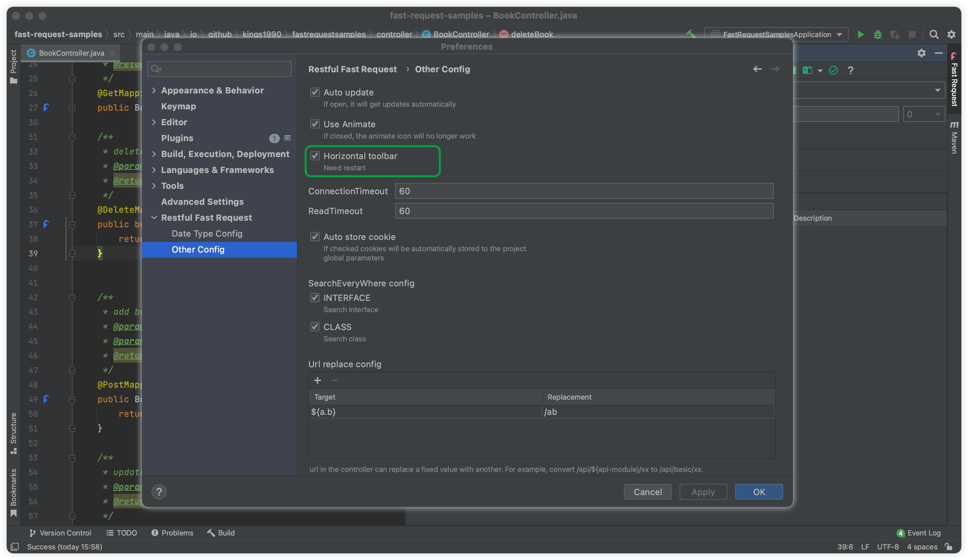Expand the Appearance & Behavior section
Viewport: 968px width, 560px height.
[154, 90]
